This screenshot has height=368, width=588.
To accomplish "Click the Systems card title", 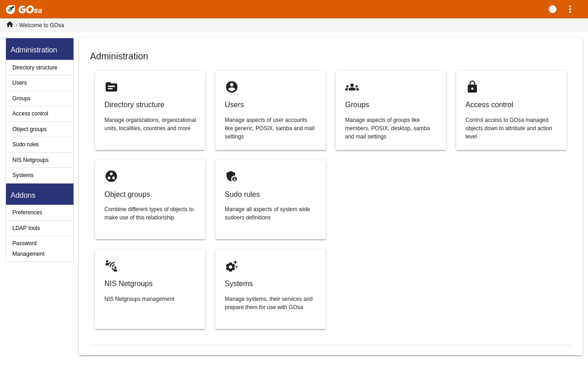I will tap(239, 284).
